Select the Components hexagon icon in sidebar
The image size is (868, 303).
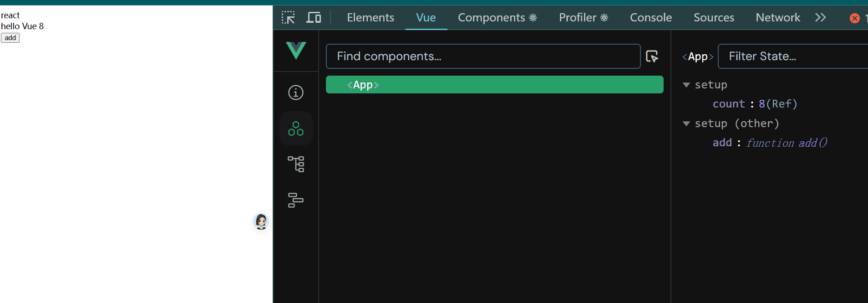pos(296,128)
